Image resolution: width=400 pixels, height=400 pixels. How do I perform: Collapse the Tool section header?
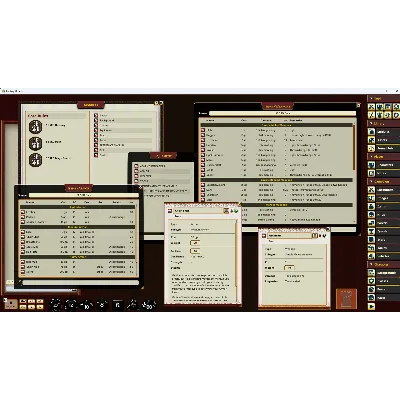click(x=383, y=98)
